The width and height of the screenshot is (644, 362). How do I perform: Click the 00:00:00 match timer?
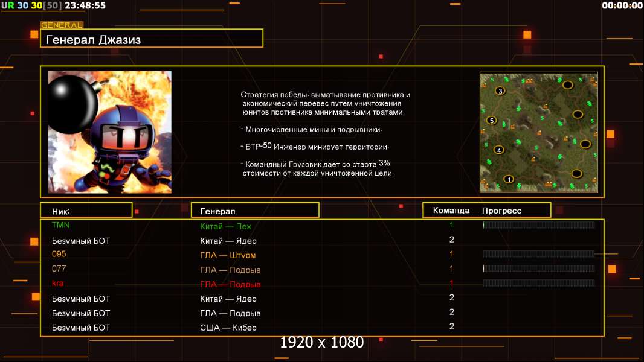coord(622,5)
